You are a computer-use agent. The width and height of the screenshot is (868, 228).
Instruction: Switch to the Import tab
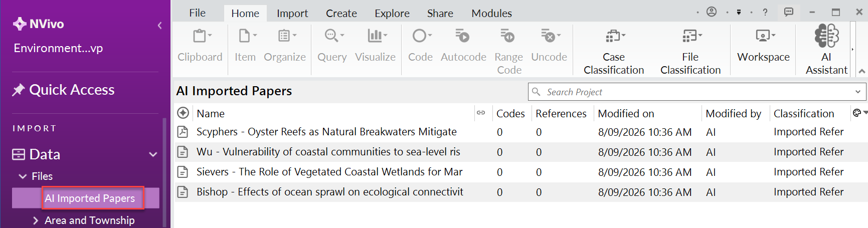(x=292, y=13)
